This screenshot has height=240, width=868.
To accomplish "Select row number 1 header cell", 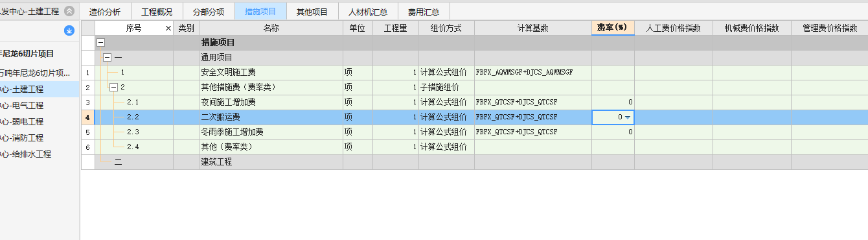I will pos(87,73).
